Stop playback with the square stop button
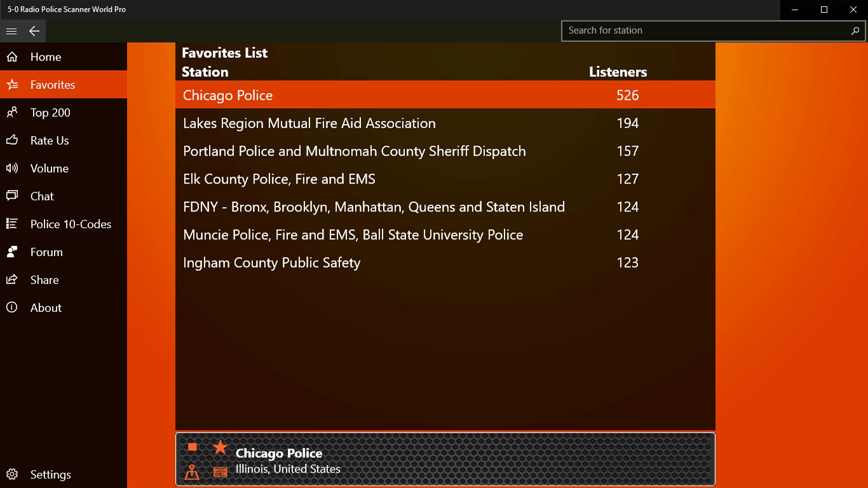The height and width of the screenshot is (488, 868). (x=192, y=447)
